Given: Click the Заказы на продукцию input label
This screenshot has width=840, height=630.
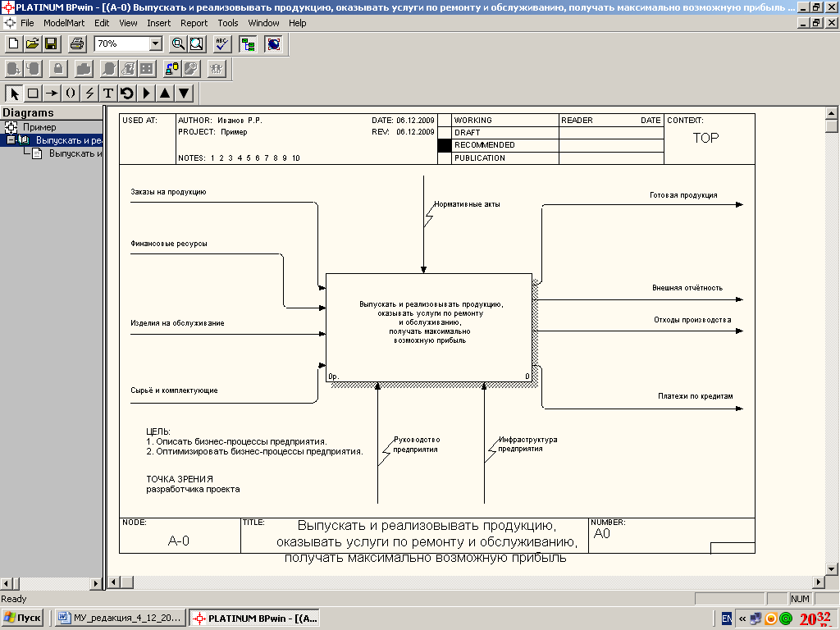Looking at the screenshot, I should pyautogui.click(x=168, y=192).
